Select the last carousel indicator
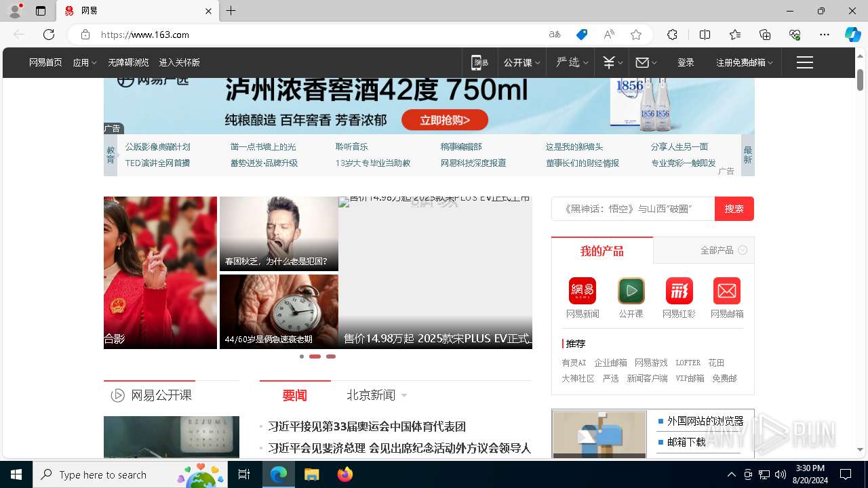The width and height of the screenshot is (868, 488). click(x=331, y=357)
